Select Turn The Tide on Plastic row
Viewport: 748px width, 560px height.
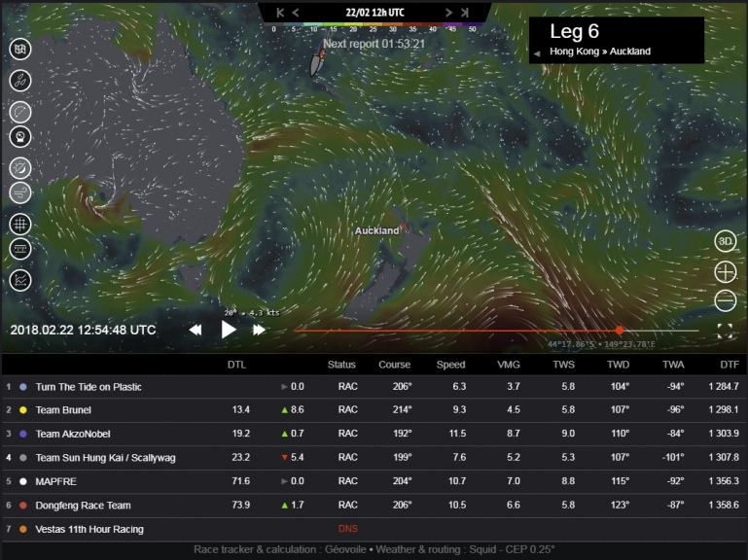pyautogui.click(x=374, y=386)
